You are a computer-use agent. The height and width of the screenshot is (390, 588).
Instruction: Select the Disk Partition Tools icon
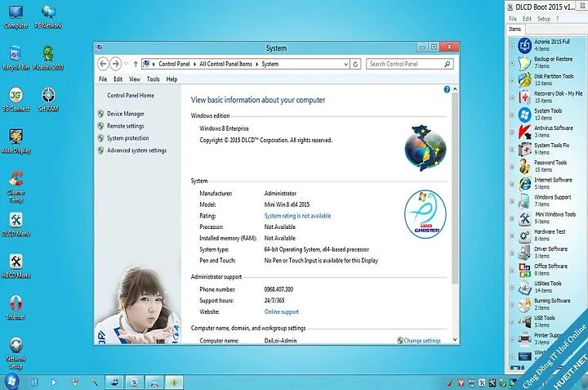(x=524, y=80)
